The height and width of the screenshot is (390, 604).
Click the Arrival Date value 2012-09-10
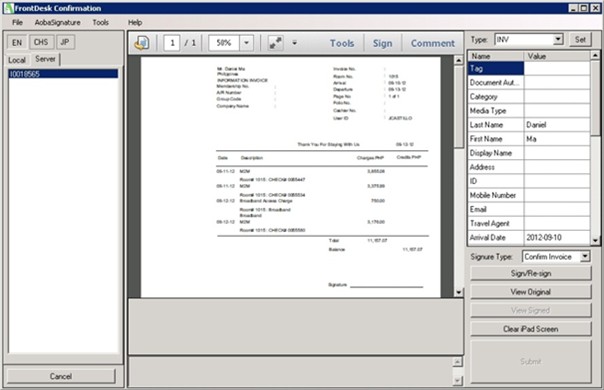[x=557, y=237]
